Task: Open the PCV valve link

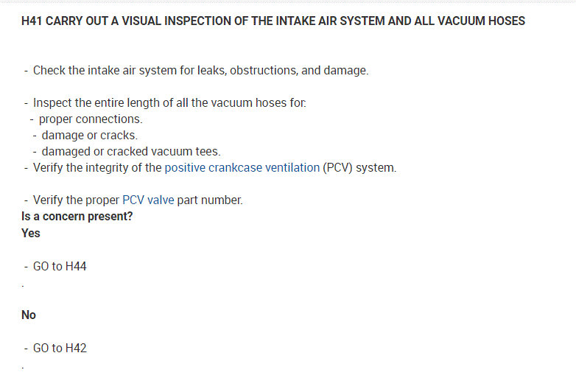Action: 148,200
